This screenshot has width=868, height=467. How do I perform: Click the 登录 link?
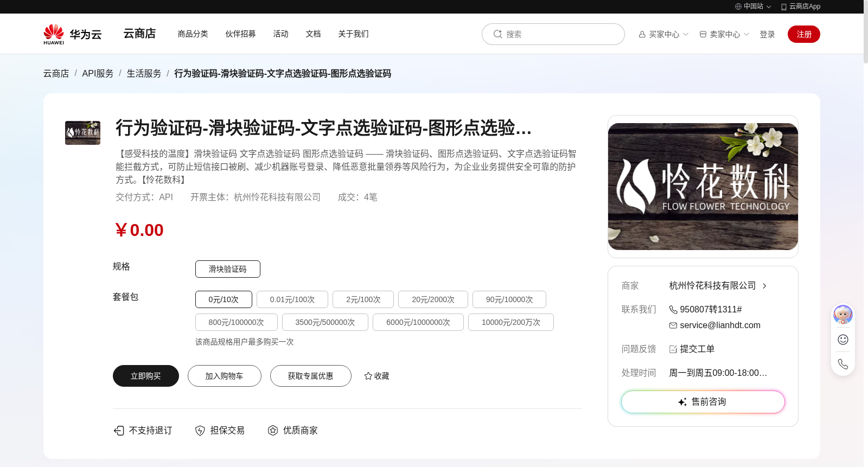point(767,34)
